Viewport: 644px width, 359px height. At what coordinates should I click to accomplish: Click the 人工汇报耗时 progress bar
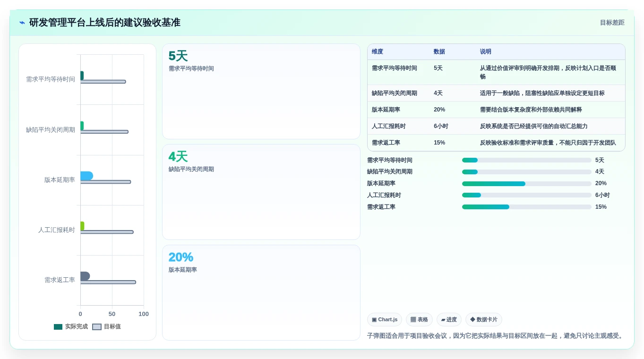527,195
